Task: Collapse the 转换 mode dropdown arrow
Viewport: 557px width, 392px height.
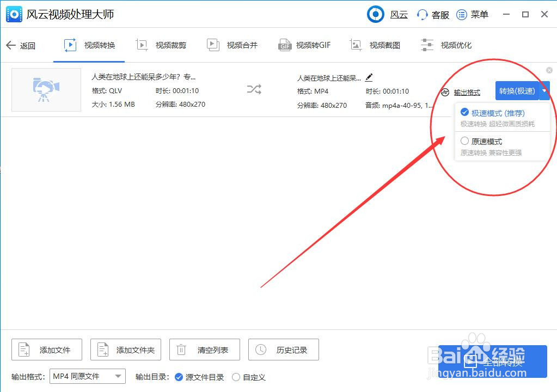Action: (544, 91)
